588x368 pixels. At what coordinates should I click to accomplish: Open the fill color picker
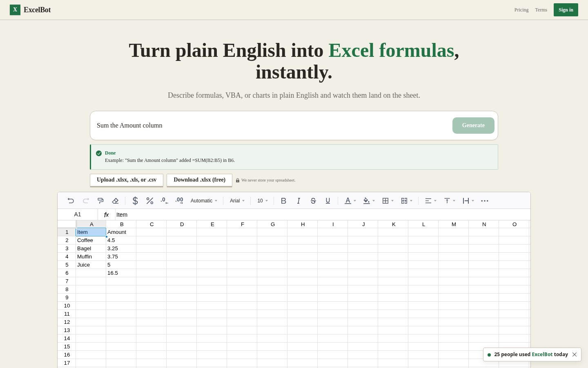click(369, 201)
